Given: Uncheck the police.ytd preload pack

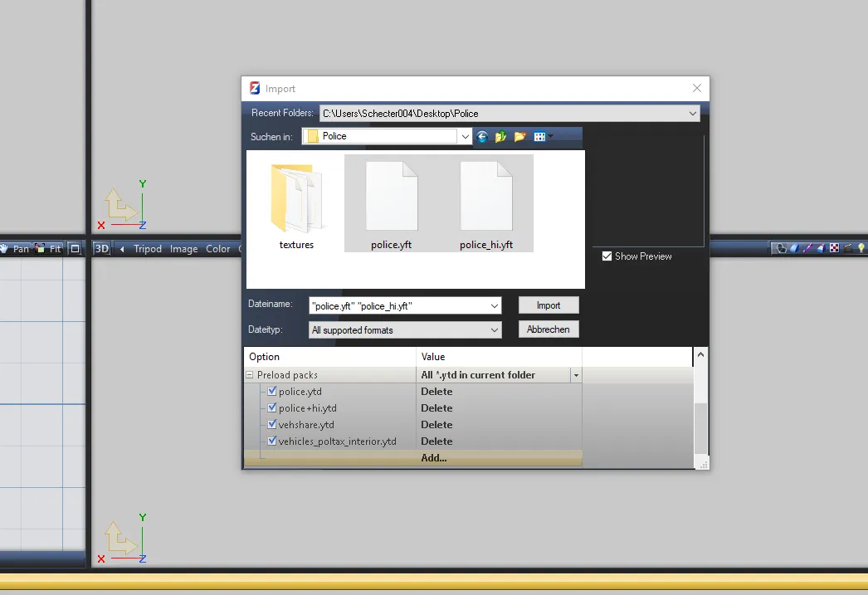Looking at the screenshot, I should (x=272, y=392).
